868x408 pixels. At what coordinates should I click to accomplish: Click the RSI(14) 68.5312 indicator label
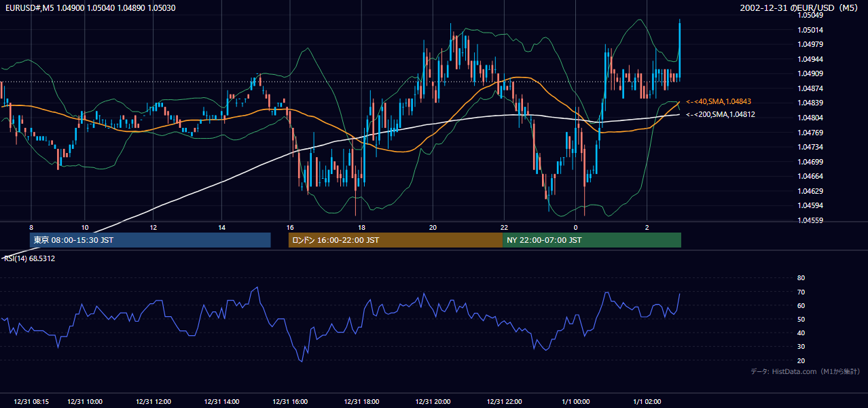29,258
